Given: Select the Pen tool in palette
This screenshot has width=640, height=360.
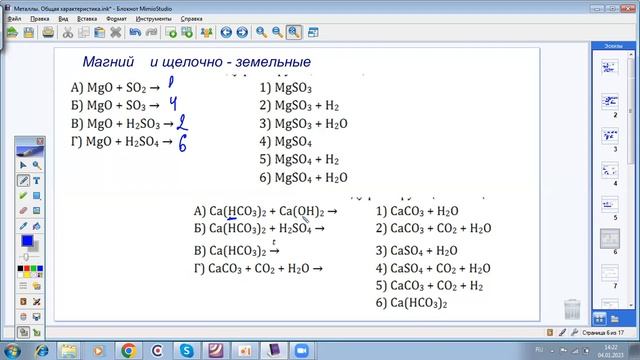Looking at the screenshot, I should [x=23, y=180].
